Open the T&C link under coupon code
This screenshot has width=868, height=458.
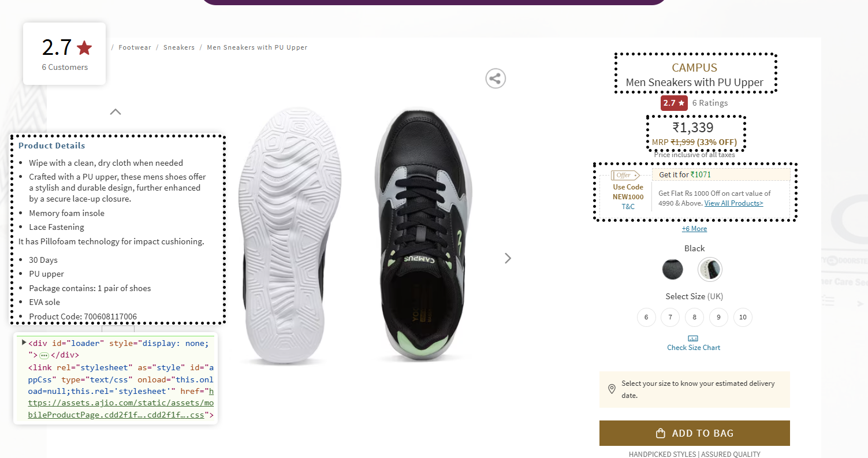[x=628, y=206]
